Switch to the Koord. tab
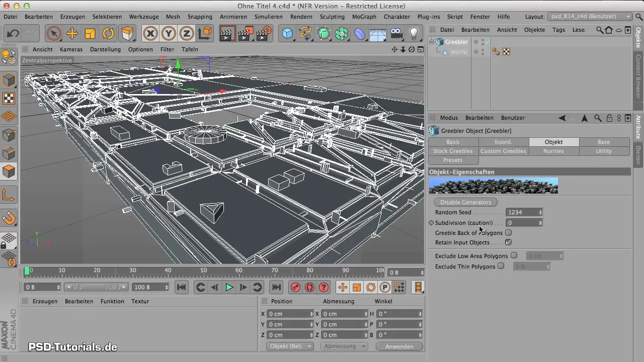The height and width of the screenshot is (362, 644). pyautogui.click(x=503, y=142)
